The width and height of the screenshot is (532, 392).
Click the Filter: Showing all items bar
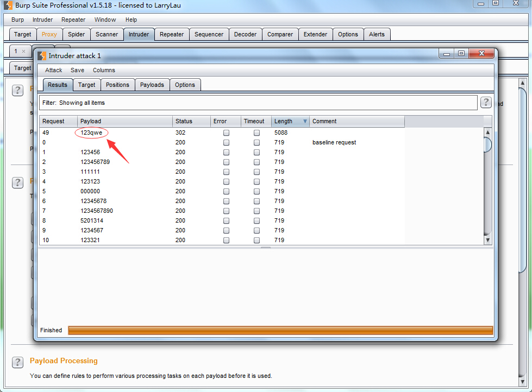pos(258,103)
